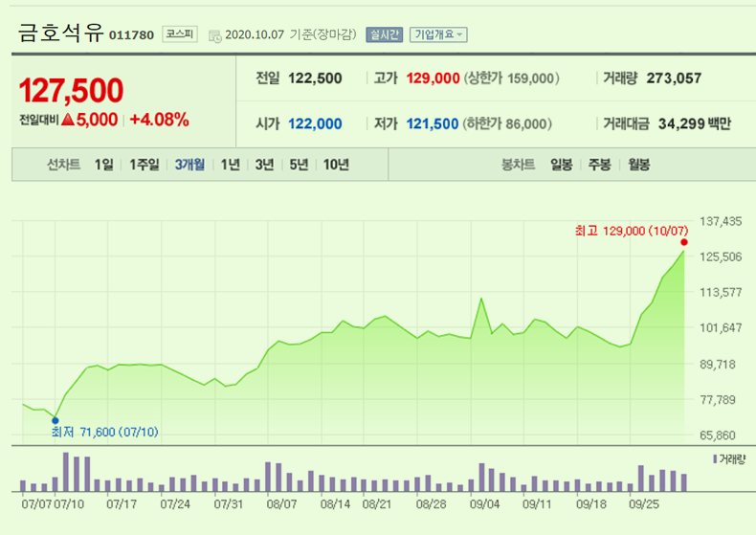Viewport: 756px width, 535px height.
Task: Click the 08/07 date on the x-axis
Action: [x=281, y=504]
